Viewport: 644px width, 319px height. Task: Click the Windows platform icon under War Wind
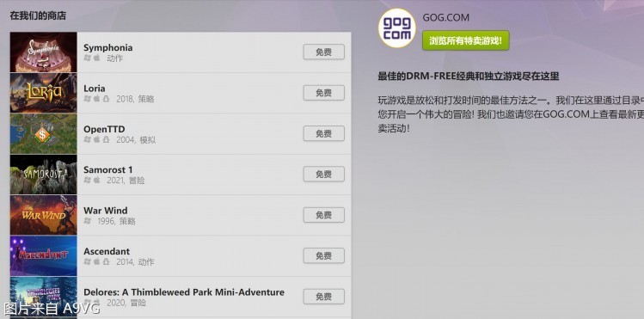[87, 220]
